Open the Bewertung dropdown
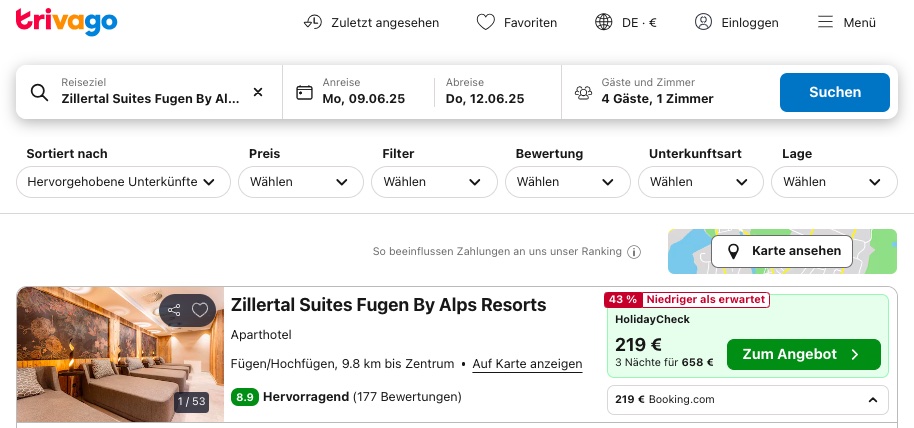 tap(568, 182)
